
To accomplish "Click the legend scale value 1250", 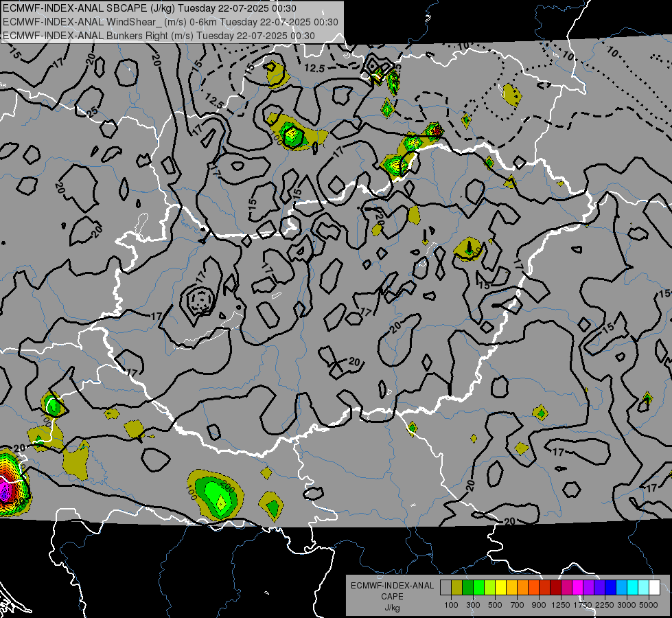I will click(561, 605).
